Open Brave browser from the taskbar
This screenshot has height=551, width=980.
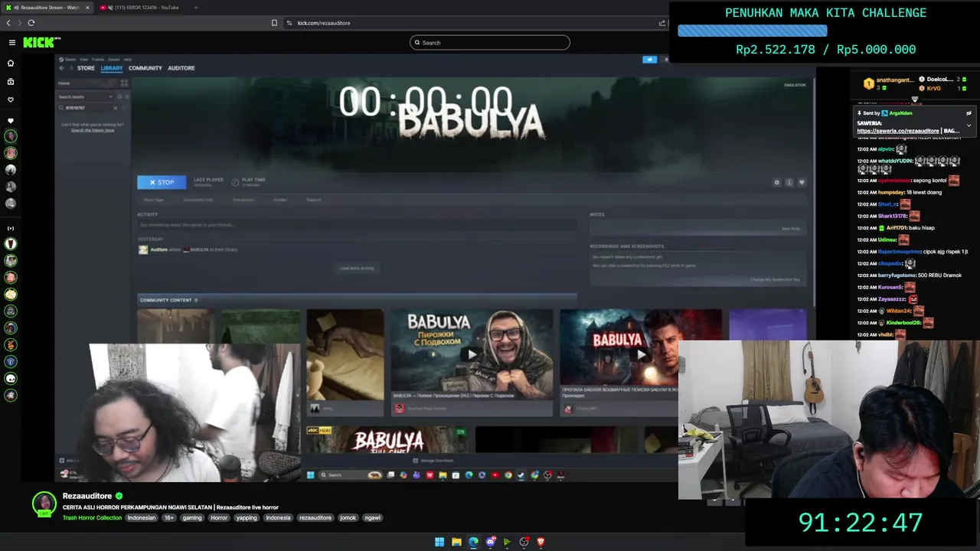tap(541, 542)
